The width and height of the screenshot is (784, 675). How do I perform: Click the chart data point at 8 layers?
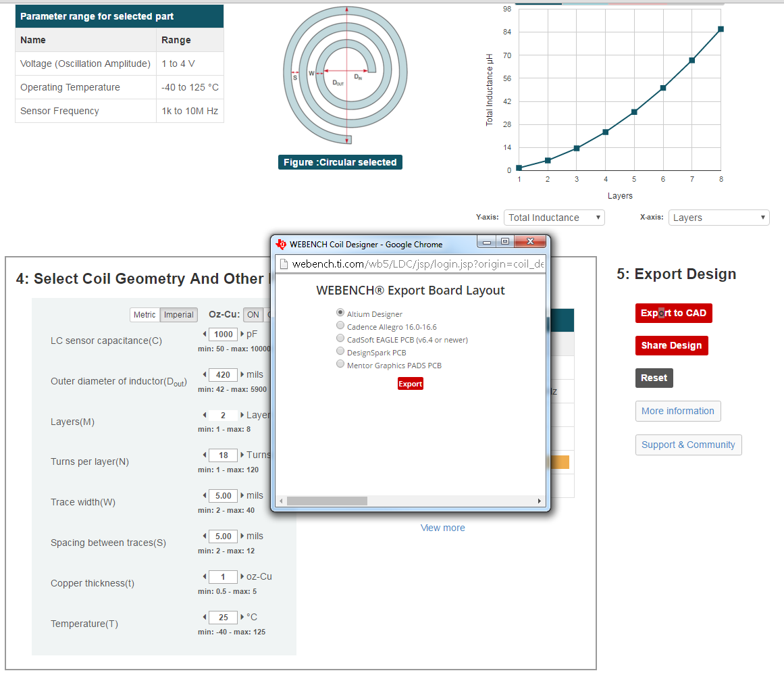pos(721,29)
